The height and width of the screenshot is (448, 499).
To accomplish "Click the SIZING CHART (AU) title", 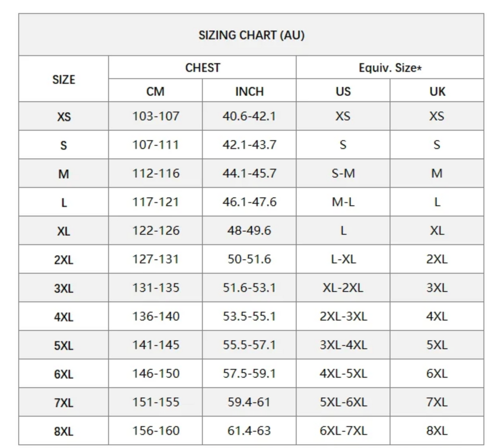I will click(251, 35).
